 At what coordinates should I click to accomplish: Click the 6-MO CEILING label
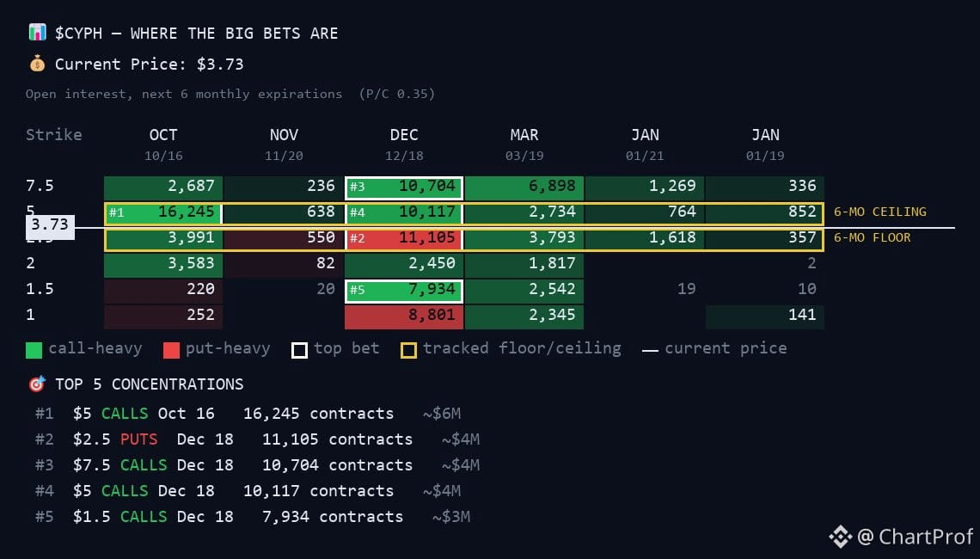click(x=880, y=212)
